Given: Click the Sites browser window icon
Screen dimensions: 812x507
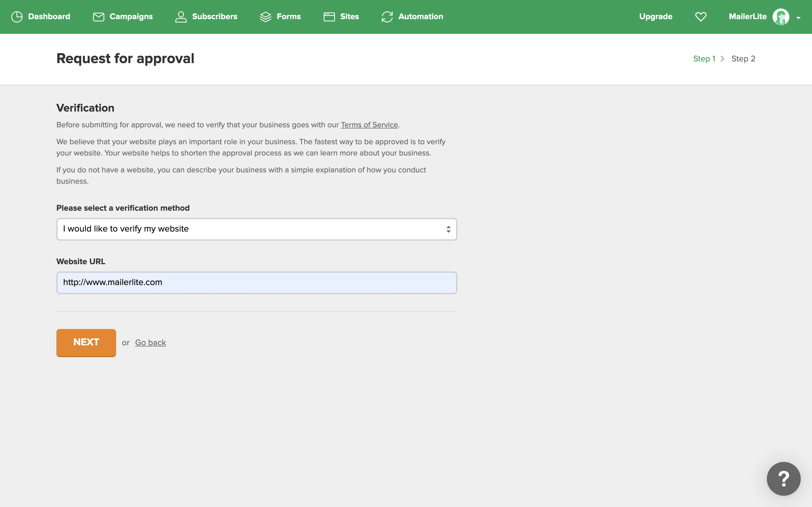Looking at the screenshot, I should (329, 17).
